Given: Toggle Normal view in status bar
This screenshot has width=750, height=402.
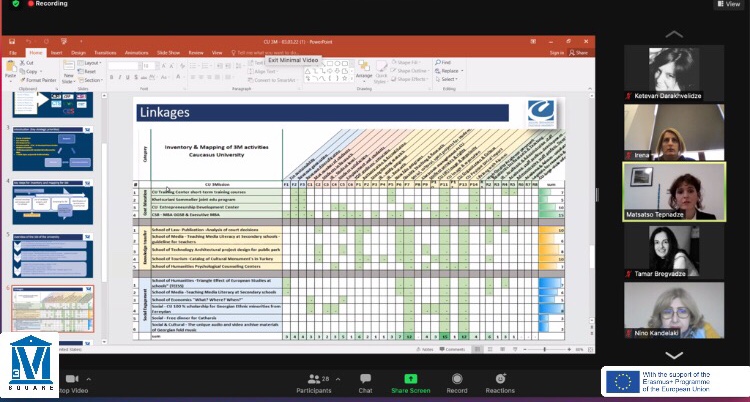Looking at the screenshot, I should tap(477, 349).
